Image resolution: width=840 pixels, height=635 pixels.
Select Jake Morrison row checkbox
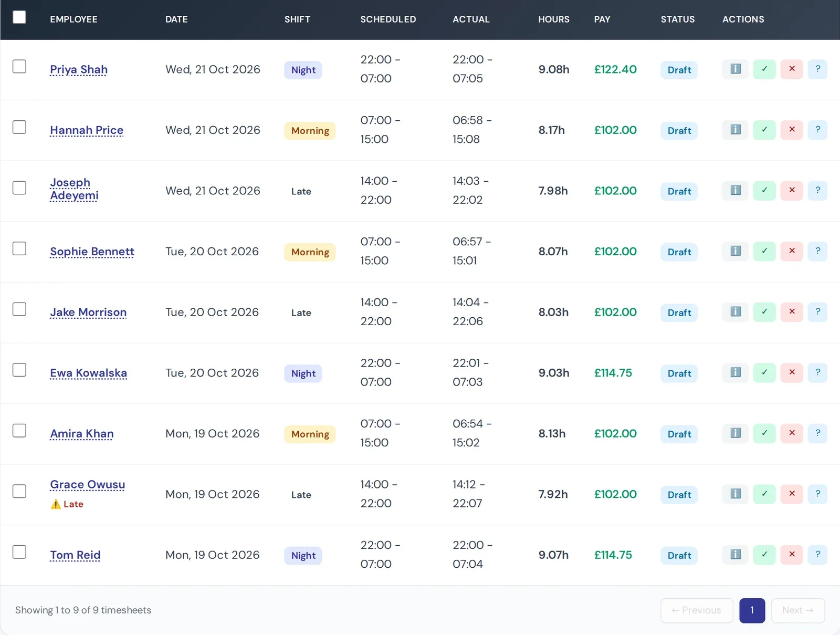click(19, 309)
